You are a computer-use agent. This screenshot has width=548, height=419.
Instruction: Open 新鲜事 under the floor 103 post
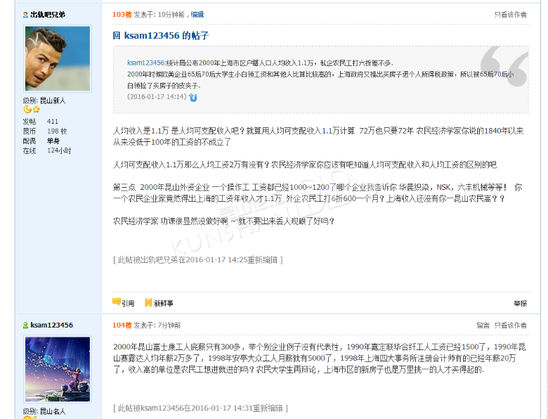point(159,303)
